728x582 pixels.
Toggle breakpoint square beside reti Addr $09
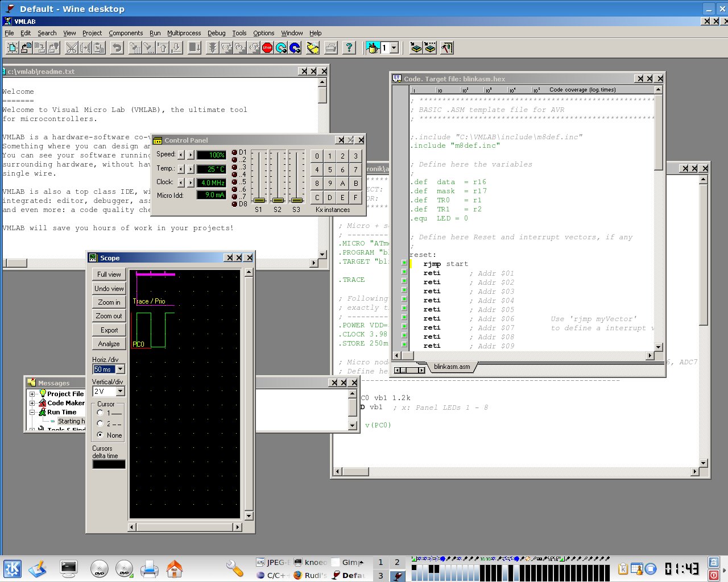(404, 345)
